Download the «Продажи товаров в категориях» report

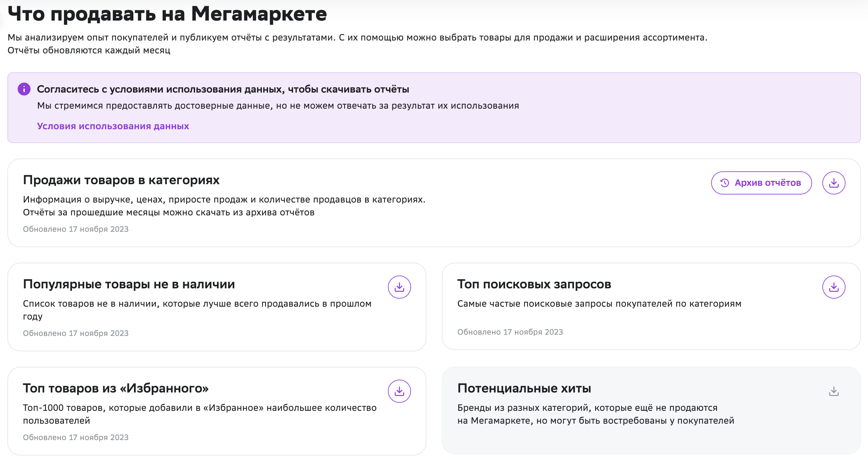(x=834, y=183)
